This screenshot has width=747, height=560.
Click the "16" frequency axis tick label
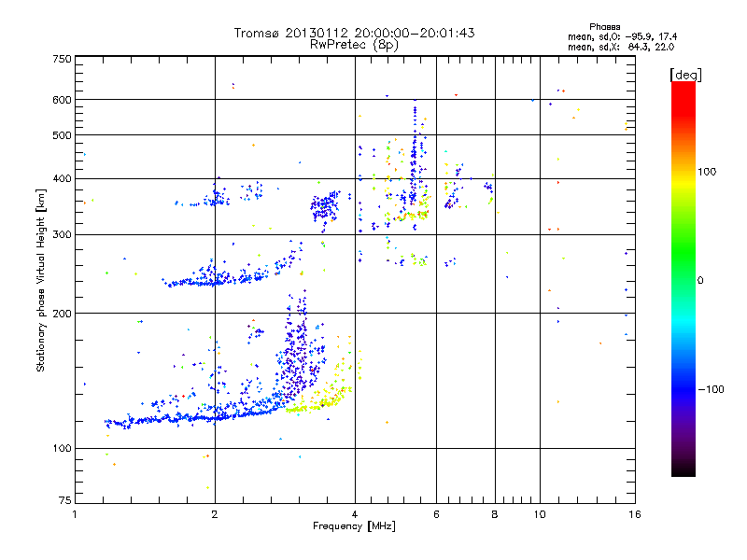pyautogui.click(x=635, y=514)
